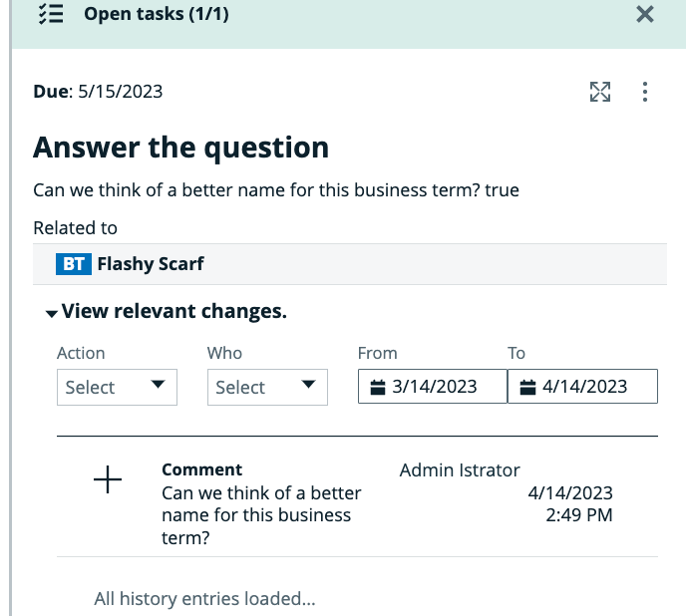The width and height of the screenshot is (686, 616).
Task: Click the To field calendar icon
Action: (x=527, y=387)
